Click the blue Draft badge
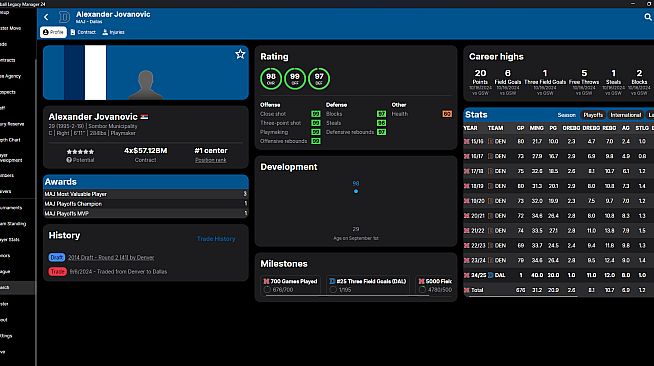 pyautogui.click(x=57, y=258)
